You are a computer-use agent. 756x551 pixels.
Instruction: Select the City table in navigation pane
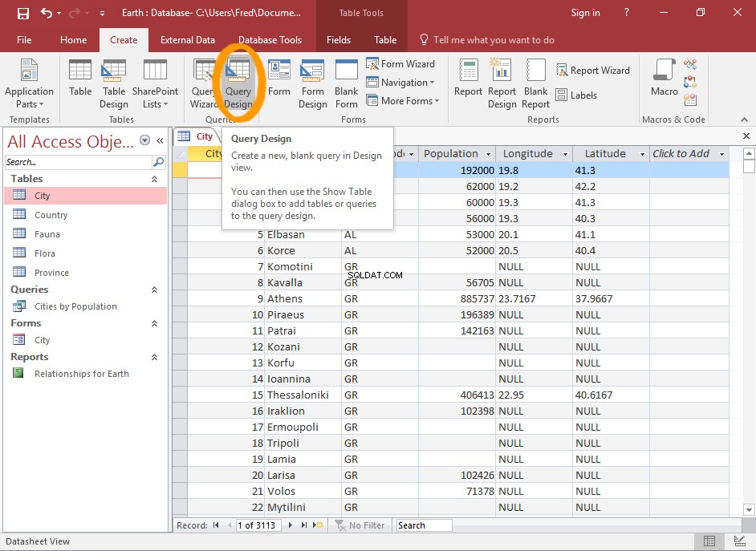(x=86, y=196)
